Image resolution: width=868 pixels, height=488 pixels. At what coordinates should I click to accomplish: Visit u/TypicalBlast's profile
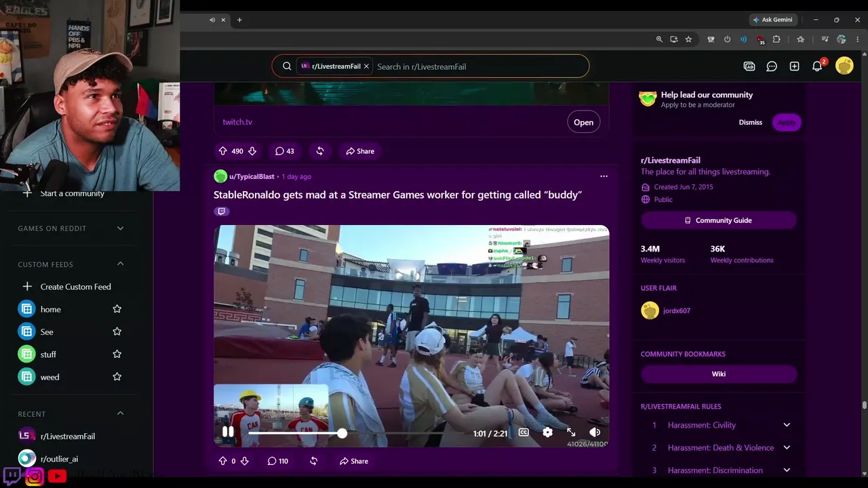point(252,176)
